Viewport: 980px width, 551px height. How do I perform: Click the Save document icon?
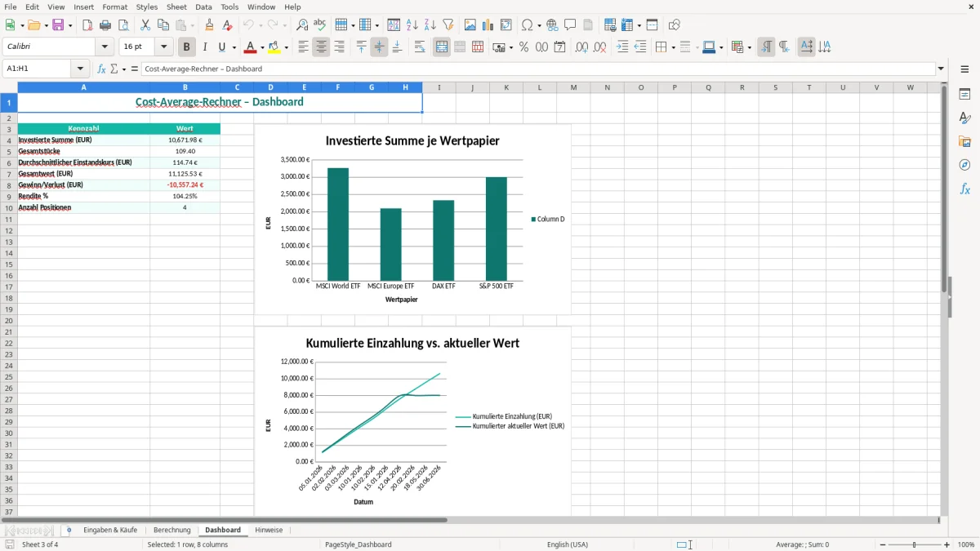pyautogui.click(x=58, y=25)
